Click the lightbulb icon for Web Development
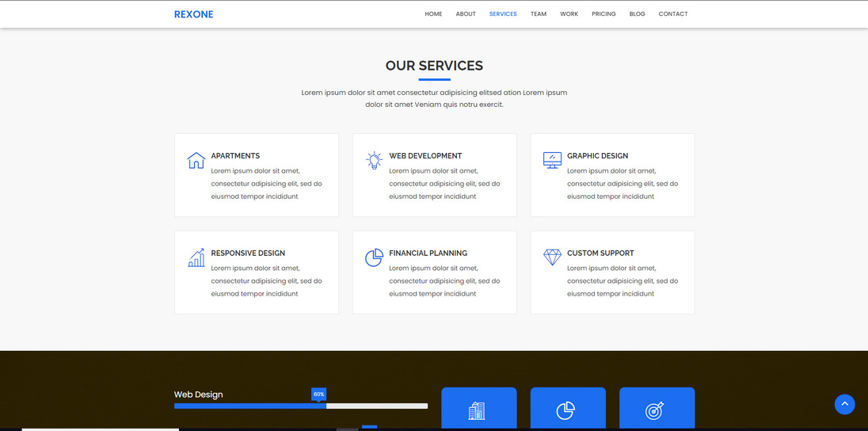This screenshot has width=868, height=431. pyautogui.click(x=374, y=160)
